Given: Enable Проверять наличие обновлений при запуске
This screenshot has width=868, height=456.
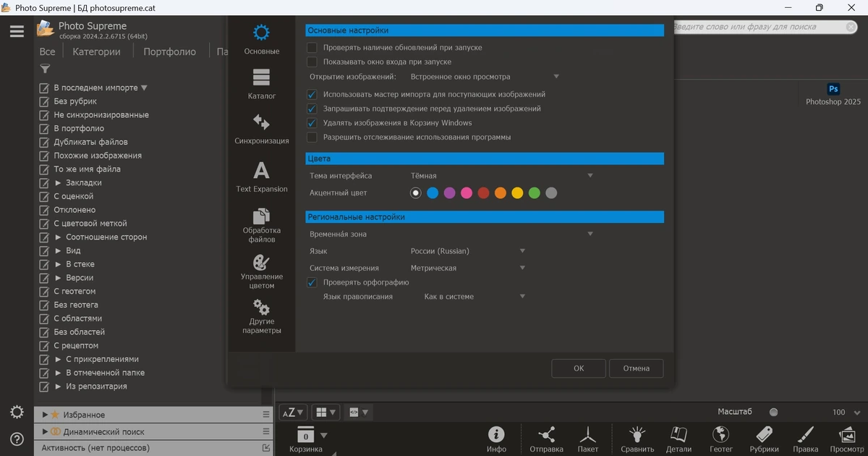Looking at the screenshot, I should coord(312,48).
